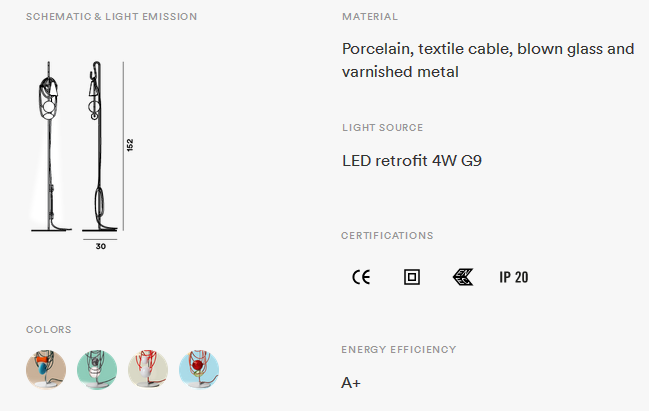This screenshot has height=411, width=649.
Task: Click the A+ energy rating text
Action: (351, 383)
